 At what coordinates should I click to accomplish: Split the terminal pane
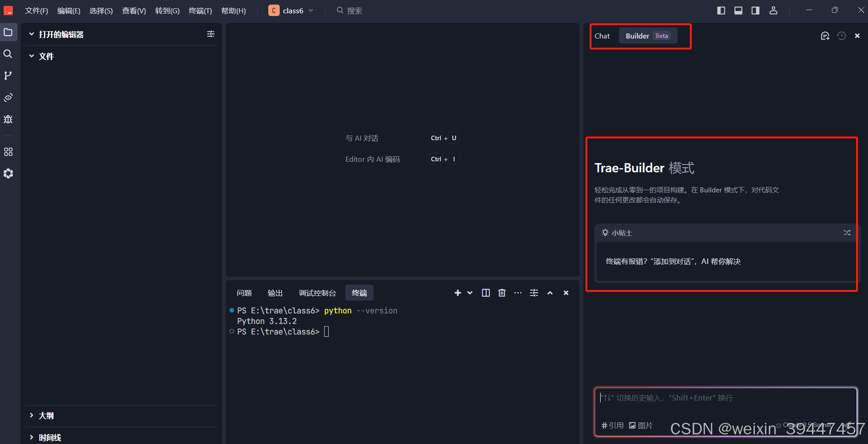tap(486, 293)
